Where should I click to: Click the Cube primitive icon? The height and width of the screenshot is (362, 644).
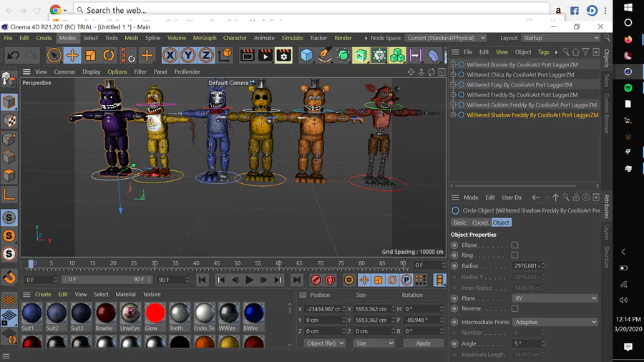click(307, 55)
